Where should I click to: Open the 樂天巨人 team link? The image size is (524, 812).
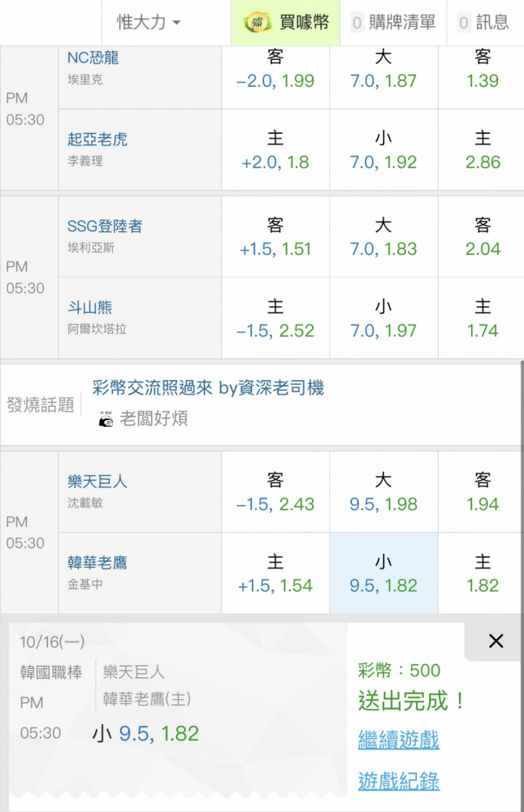(97, 482)
